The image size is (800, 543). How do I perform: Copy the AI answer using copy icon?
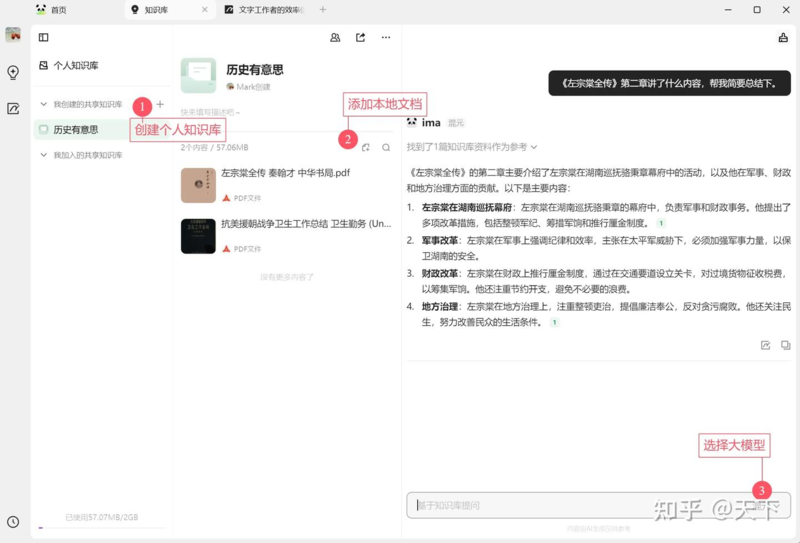(x=785, y=345)
